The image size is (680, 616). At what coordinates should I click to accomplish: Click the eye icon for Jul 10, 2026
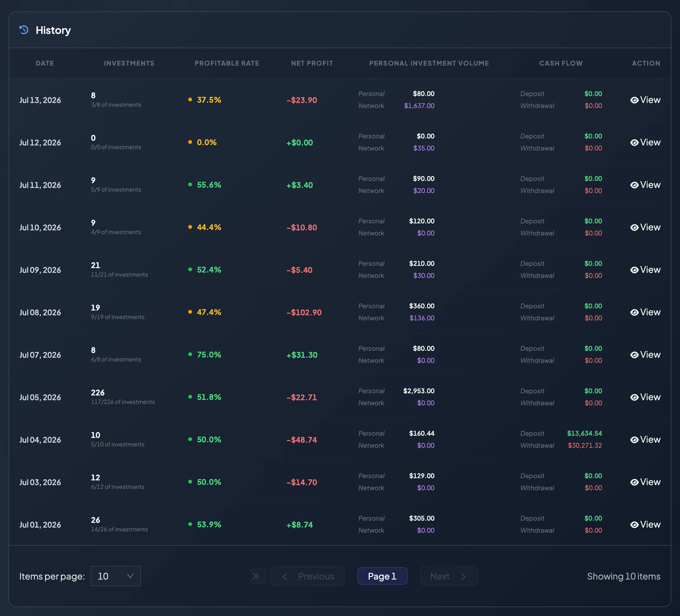pyautogui.click(x=634, y=228)
